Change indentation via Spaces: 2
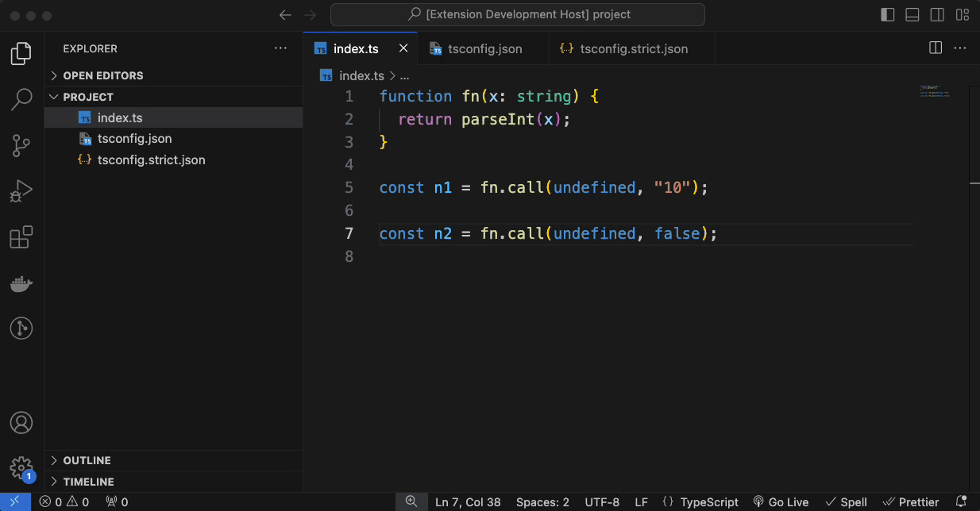The width and height of the screenshot is (980, 511). [542, 501]
